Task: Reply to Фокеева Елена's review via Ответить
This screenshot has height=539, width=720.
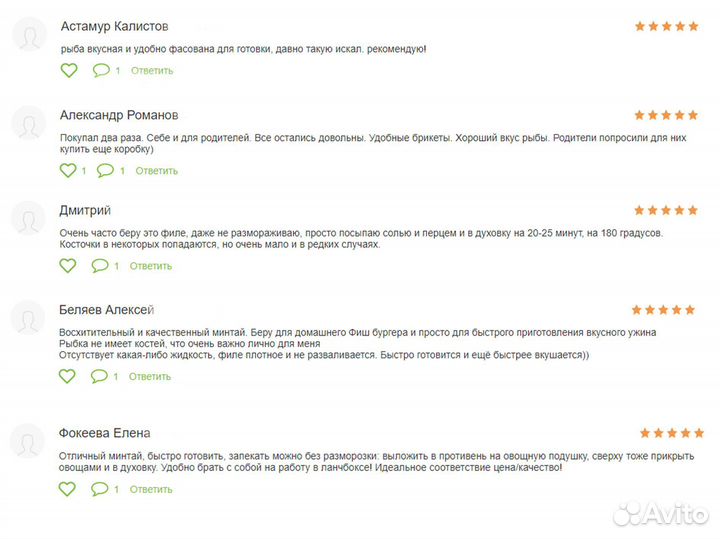Action: coord(151,490)
